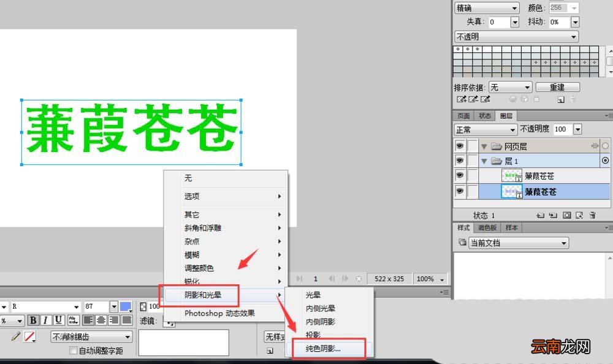Open the 抖动 percentage dropdown arrow
This screenshot has height=364, width=613.
tap(575, 22)
